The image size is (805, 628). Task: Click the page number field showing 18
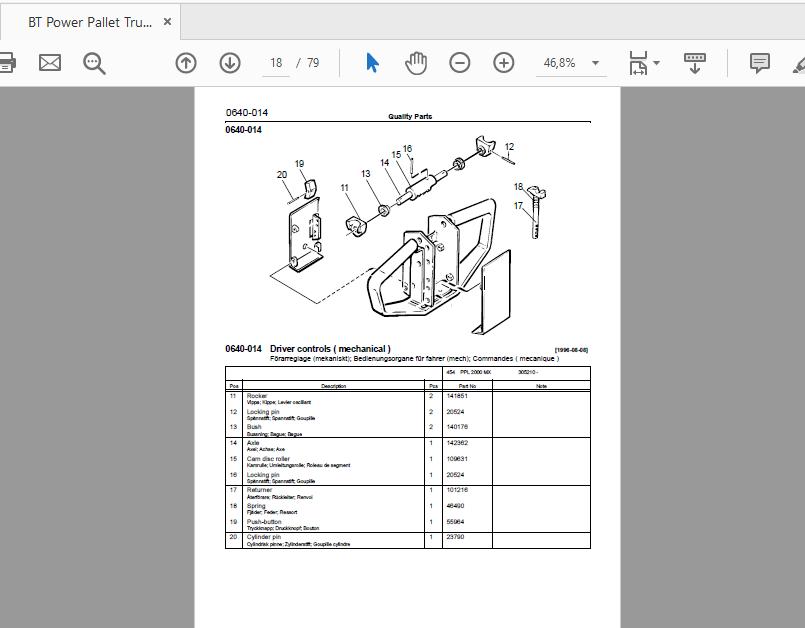click(x=276, y=63)
